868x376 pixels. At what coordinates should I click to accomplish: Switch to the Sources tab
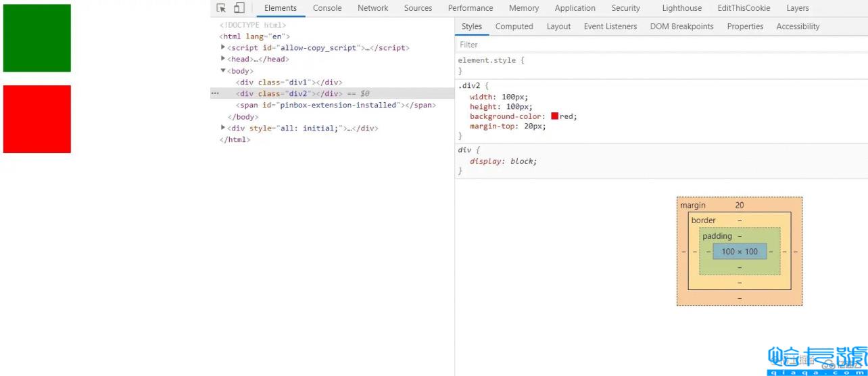point(418,8)
